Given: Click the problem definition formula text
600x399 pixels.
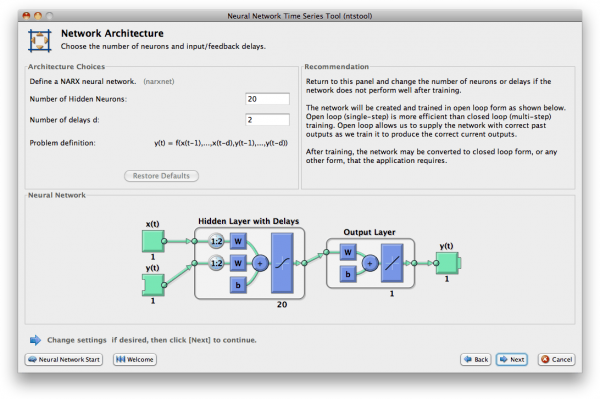Looking at the screenshot, I should (221, 143).
